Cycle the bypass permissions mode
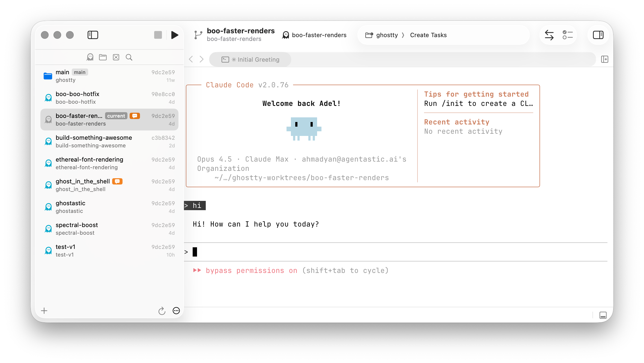644x363 pixels. (251, 270)
